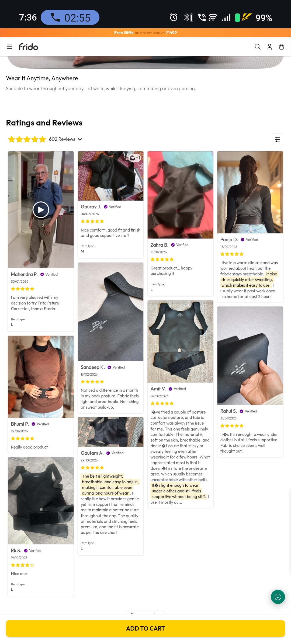Expand the 602 Reviews dropdown
The image size is (291, 644).
click(65, 139)
